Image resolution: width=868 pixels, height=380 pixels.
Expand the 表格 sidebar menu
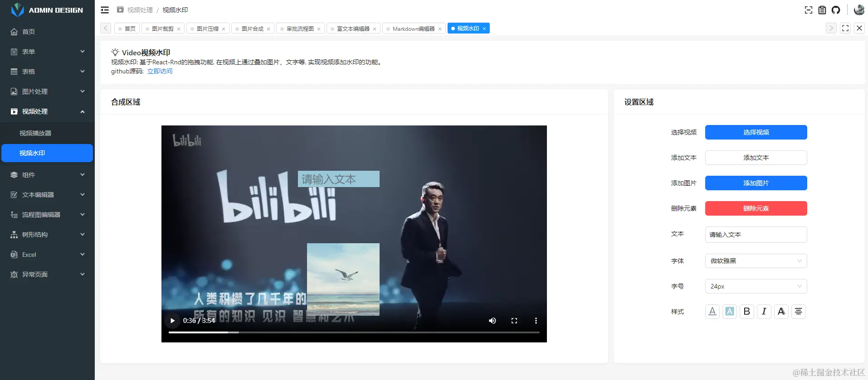click(47, 72)
